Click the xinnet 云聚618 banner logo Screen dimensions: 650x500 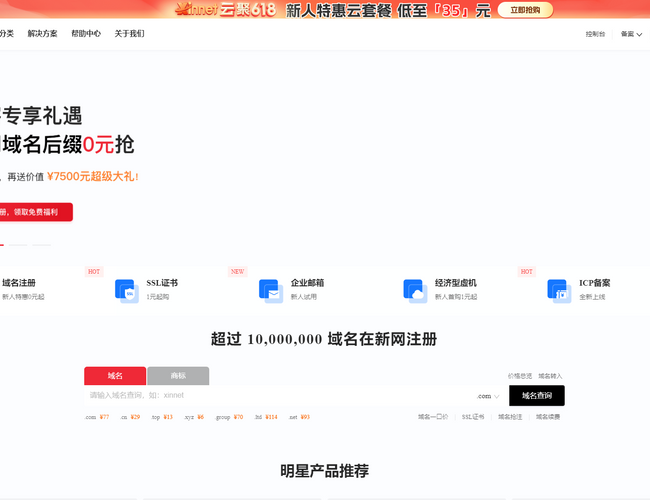pyautogui.click(x=226, y=9)
